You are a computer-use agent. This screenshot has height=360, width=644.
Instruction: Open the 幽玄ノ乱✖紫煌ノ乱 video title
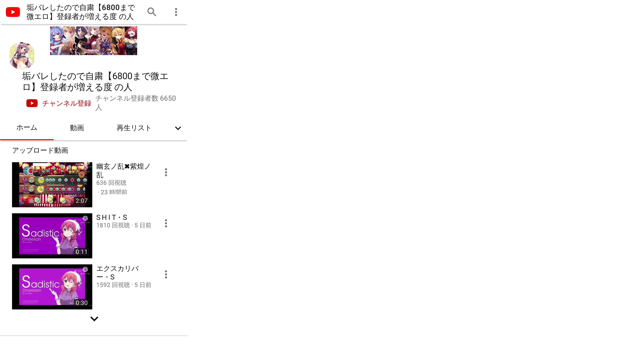[123, 170]
